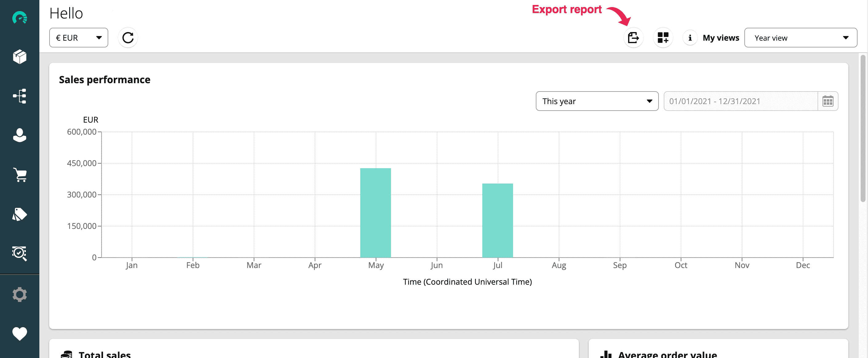Open the price tags icon in sidebar
Screen dimensions: 868x358
[20, 214]
